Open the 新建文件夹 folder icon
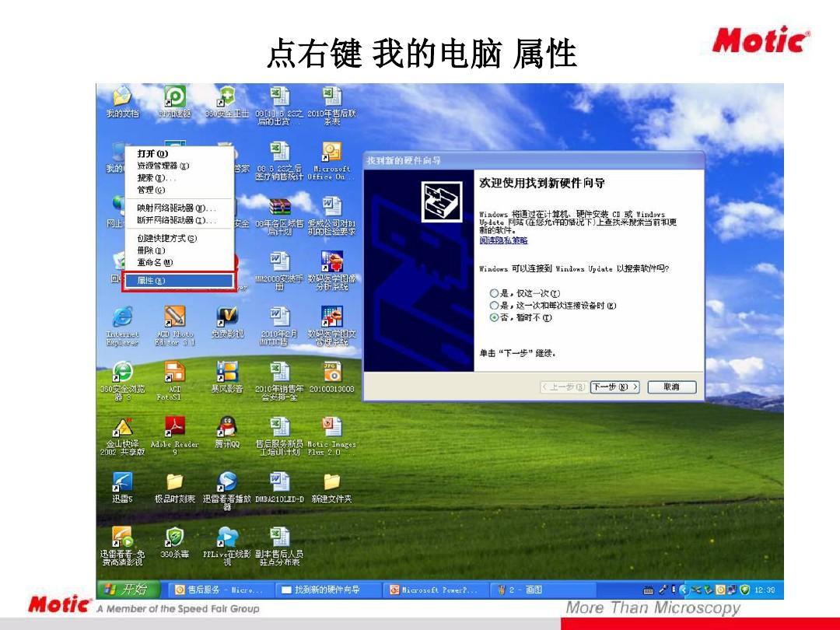Screen dimensions: 840x630 click(331, 482)
